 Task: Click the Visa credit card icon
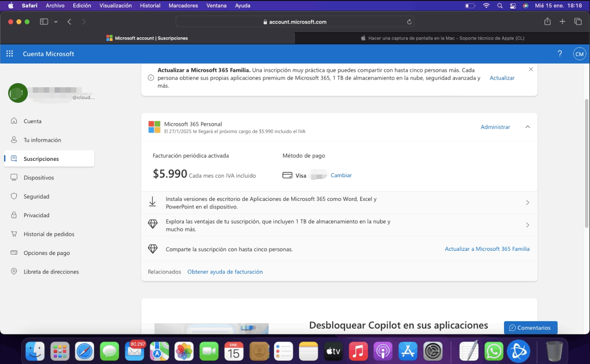tap(287, 175)
